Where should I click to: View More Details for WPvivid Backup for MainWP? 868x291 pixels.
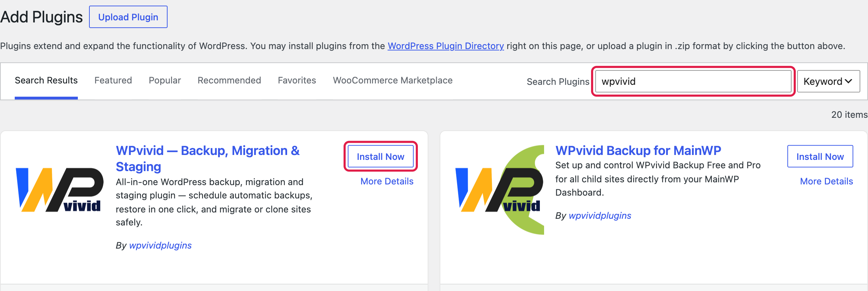(826, 181)
